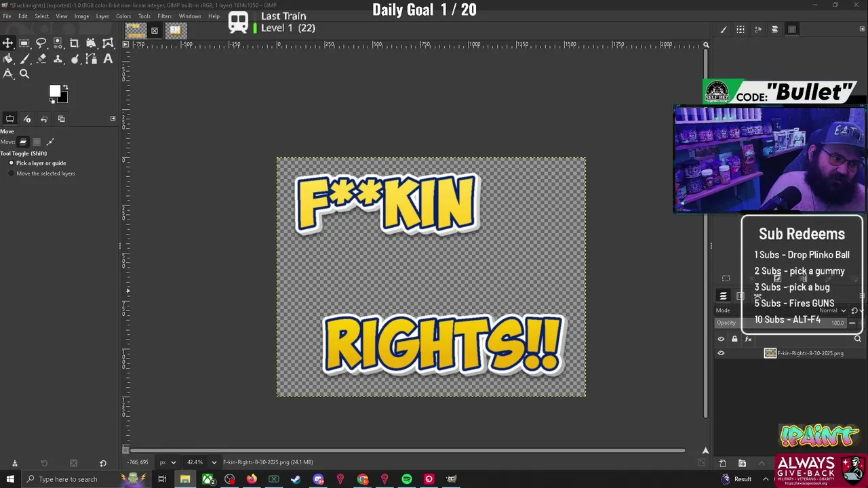Viewport: 868px width, 488px height.
Task: Close the current image tab
Action: click(x=155, y=30)
